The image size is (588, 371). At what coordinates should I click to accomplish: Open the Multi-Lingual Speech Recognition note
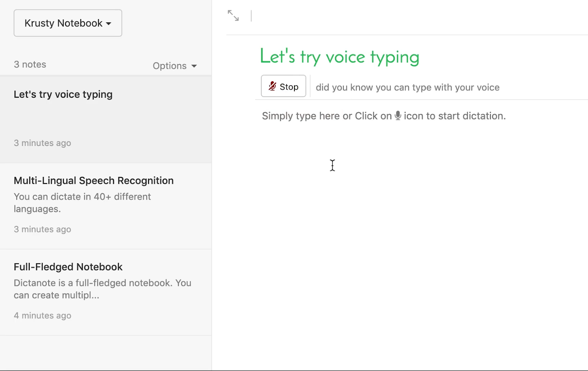click(x=94, y=181)
